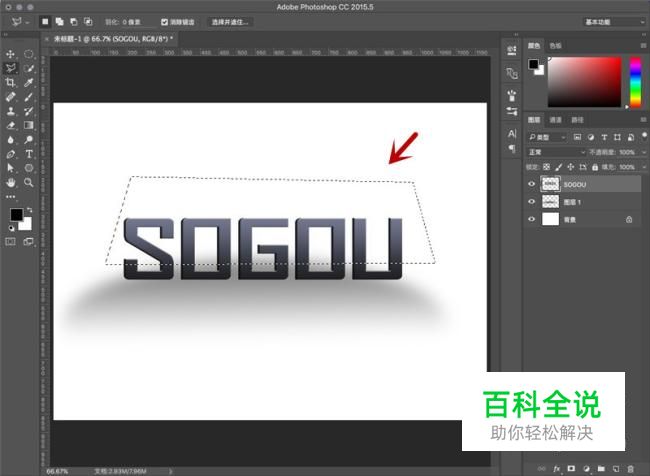
Task: Select the Gradient tool
Action: [x=29, y=125]
